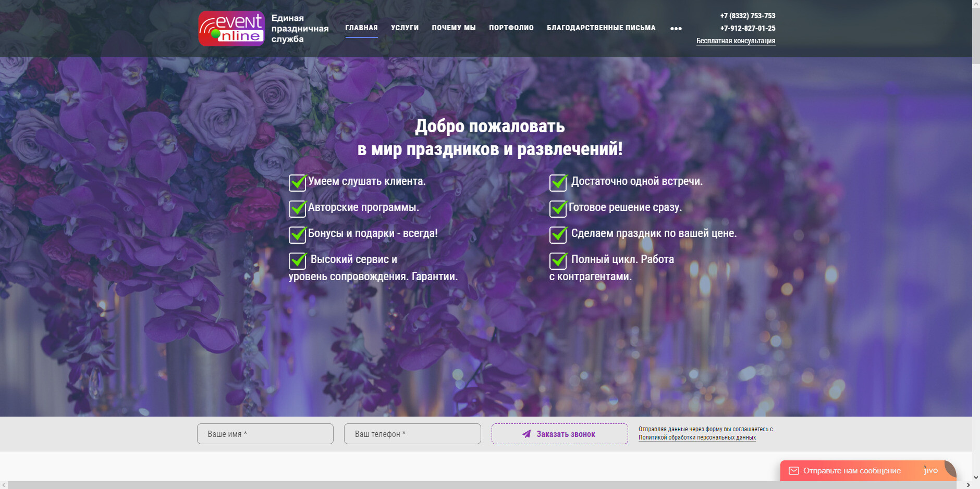Click checkmark icon next to Полный цикл

[558, 260]
